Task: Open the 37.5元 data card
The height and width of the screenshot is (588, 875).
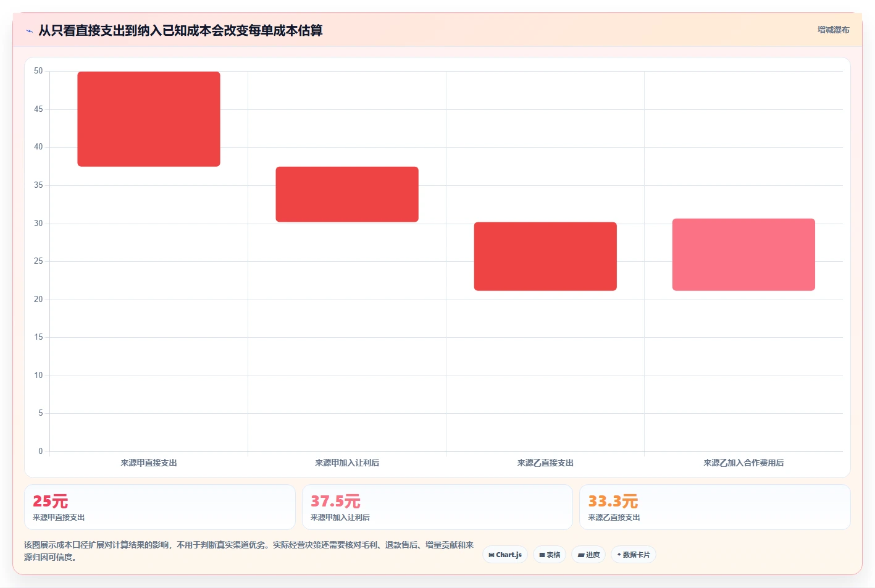Action: coord(437,507)
